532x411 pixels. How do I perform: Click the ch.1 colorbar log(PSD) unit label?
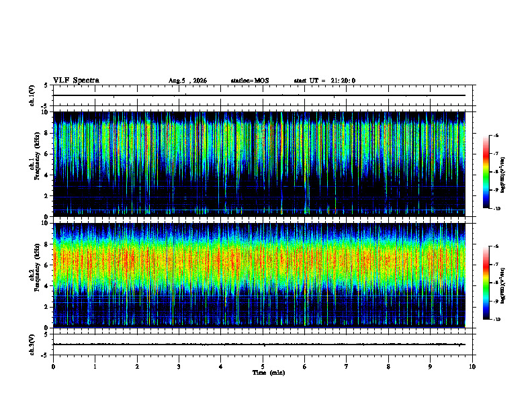pyautogui.click(x=502, y=175)
